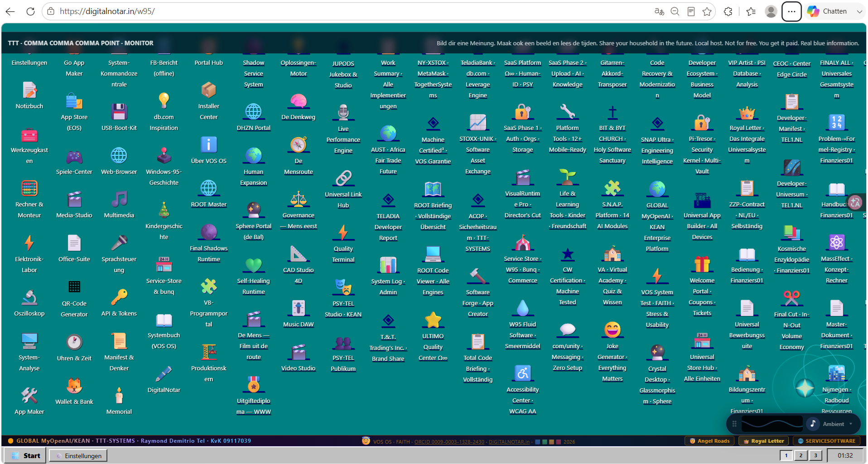Viewport: 868px width, 464px height.
Task: Switch to virtual desktop 3
Action: (x=815, y=455)
